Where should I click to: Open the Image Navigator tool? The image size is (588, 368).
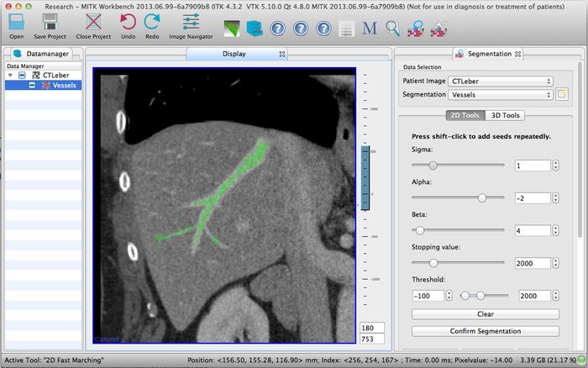pos(189,23)
